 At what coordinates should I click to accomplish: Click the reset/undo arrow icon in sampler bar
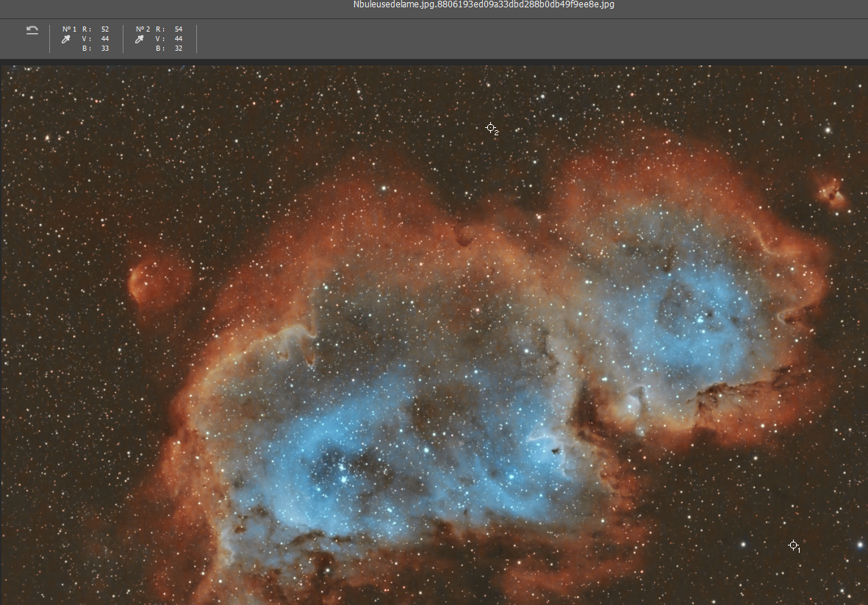click(32, 30)
